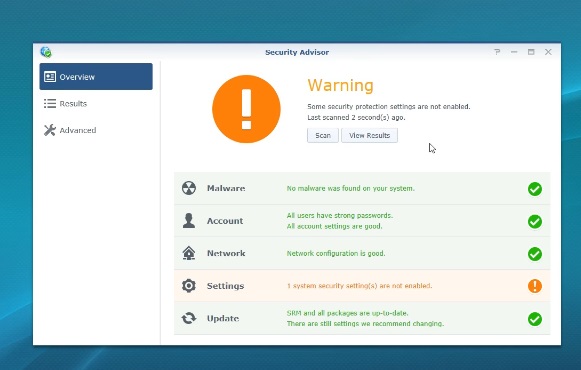
Task: Click 'There are still settings we recommend changing.'
Action: click(365, 324)
